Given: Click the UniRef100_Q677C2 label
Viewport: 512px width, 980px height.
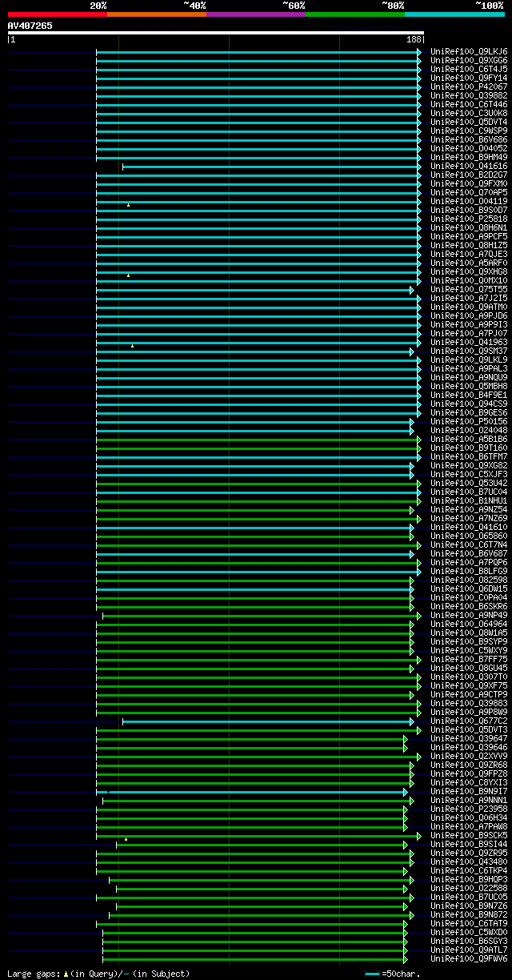Looking at the screenshot, I should point(469,721).
